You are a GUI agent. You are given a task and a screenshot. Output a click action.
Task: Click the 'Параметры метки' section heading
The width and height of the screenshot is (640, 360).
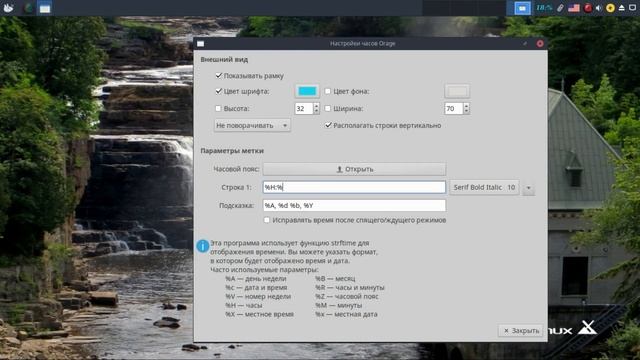tap(232, 151)
